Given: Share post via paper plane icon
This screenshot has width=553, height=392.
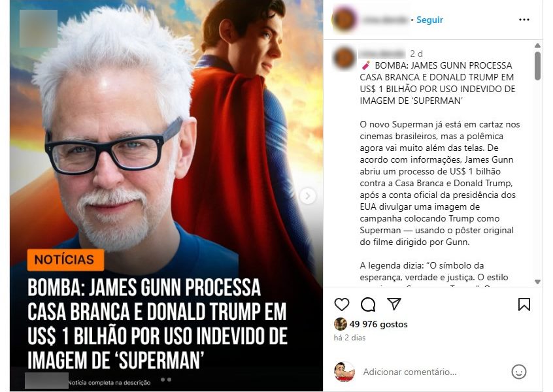Looking at the screenshot, I should [394, 304].
